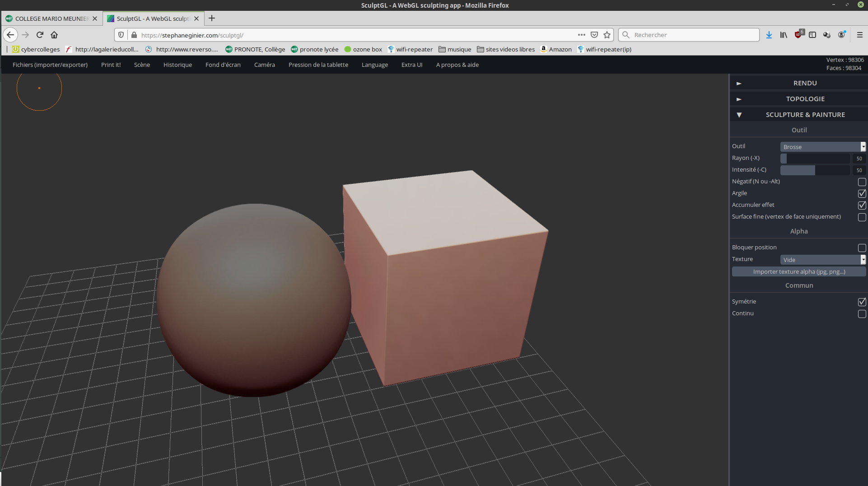
Task: Open the Texture dropdown showing Vide
Action: [823, 260]
